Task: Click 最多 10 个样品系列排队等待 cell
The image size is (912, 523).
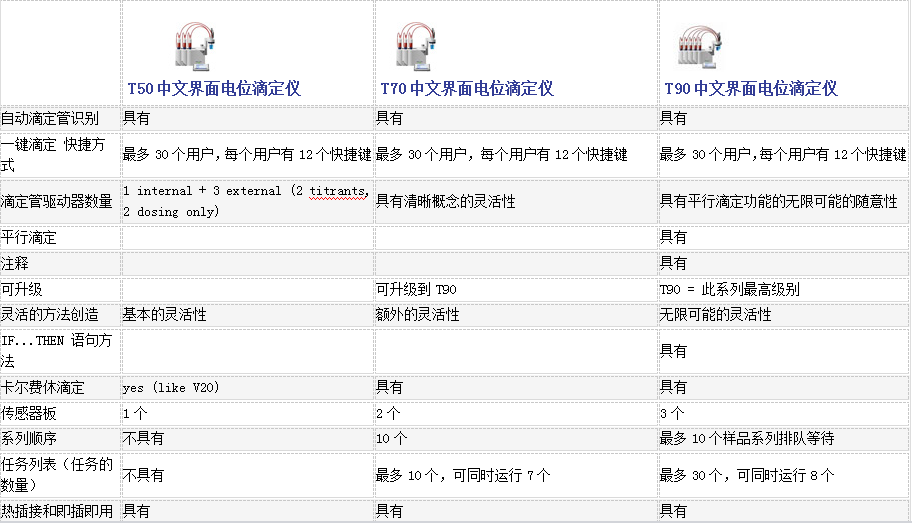Action: pyautogui.click(x=747, y=439)
